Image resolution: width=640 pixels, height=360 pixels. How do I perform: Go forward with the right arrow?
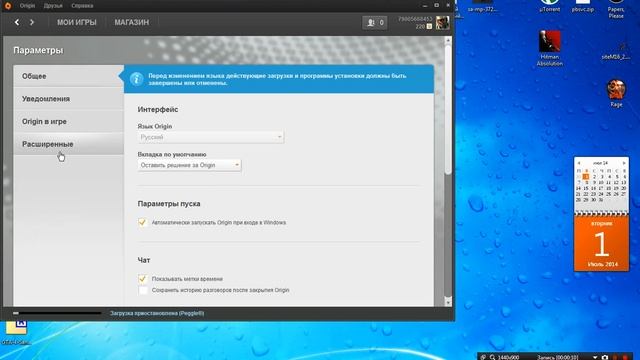point(32,22)
